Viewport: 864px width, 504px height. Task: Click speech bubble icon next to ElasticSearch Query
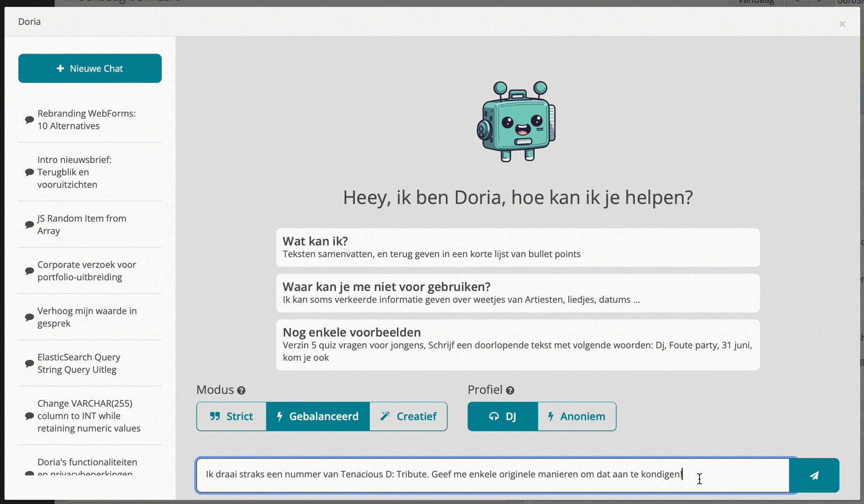[x=29, y=364]
